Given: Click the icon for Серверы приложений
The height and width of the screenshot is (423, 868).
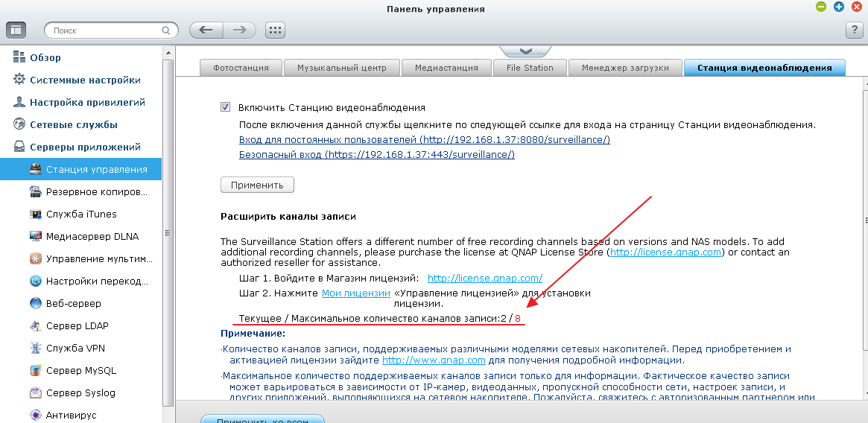Looking at the screenshot, I should pos(19,147).
